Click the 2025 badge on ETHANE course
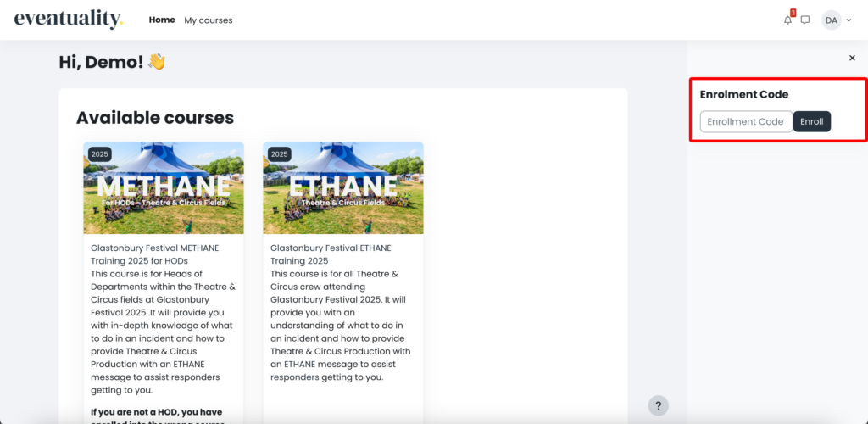 (280, 154)
